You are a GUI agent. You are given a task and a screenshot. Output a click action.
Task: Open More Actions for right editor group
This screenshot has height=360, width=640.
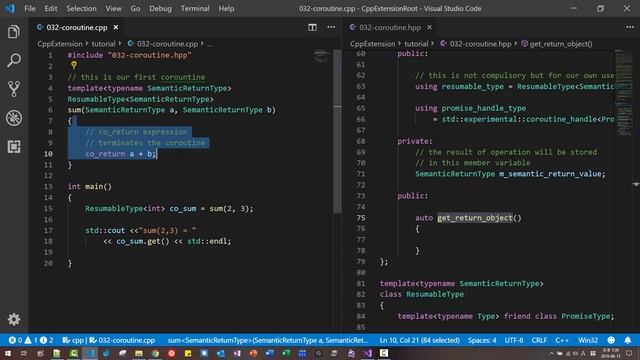[630, 27]
